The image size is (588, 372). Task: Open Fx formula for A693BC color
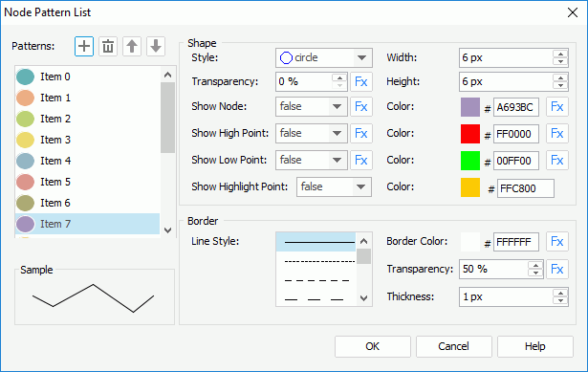(x=557, y=106)
